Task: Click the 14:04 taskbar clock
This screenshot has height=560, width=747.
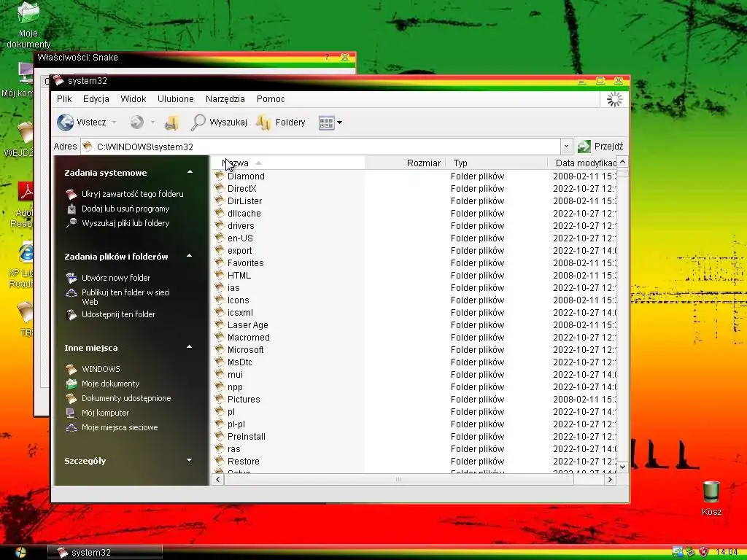Action: click(x=727, y=553)
